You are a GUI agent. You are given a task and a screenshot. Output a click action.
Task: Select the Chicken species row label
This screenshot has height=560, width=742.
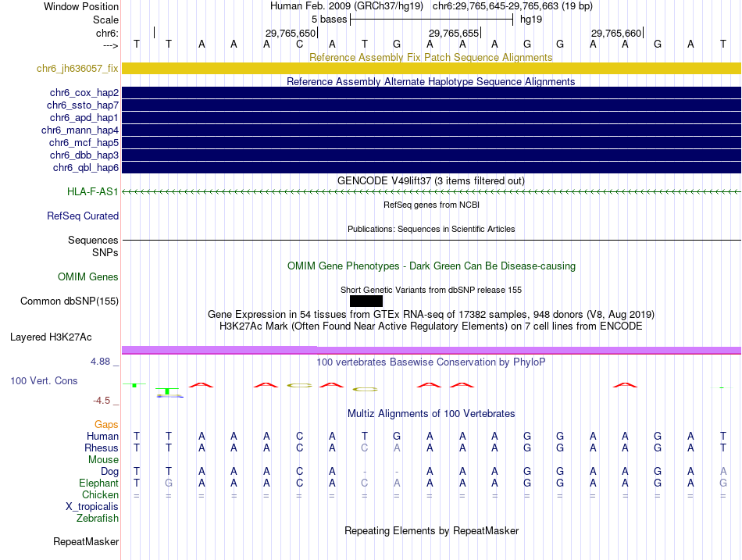100,494
